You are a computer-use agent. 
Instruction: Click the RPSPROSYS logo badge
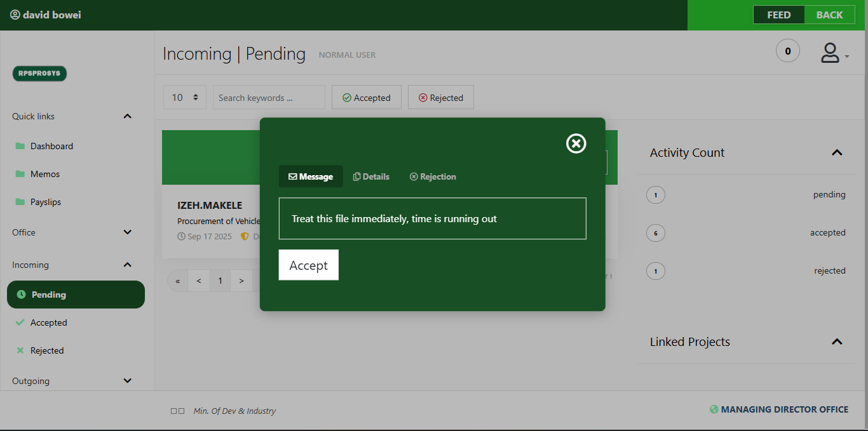coord(39,74)
